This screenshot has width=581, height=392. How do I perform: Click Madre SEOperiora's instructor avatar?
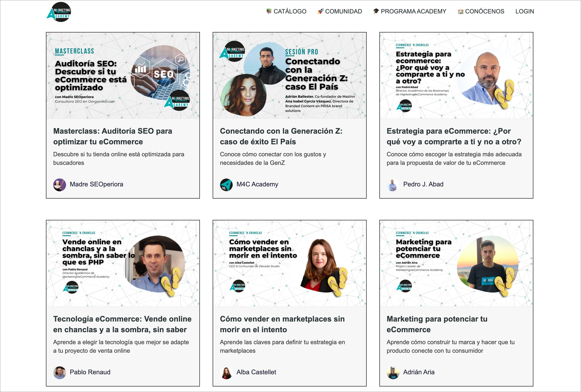click(x=60, y=184)
